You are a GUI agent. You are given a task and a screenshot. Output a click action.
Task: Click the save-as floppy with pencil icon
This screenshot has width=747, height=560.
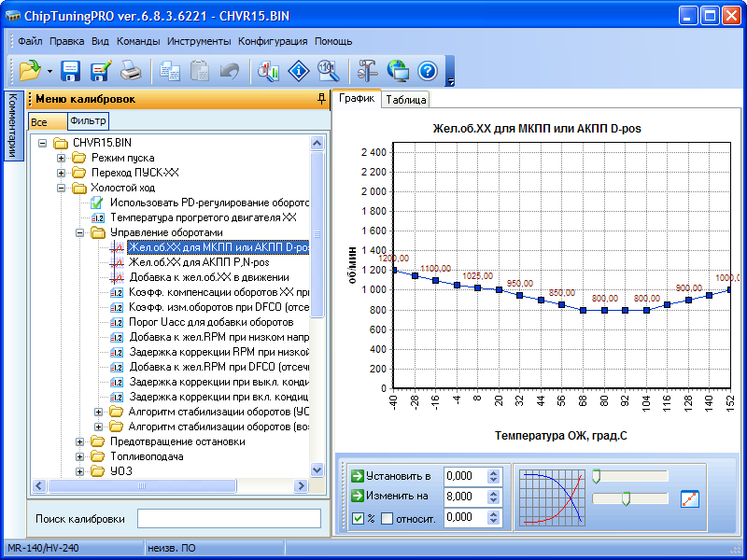click(x=101, y=71)
